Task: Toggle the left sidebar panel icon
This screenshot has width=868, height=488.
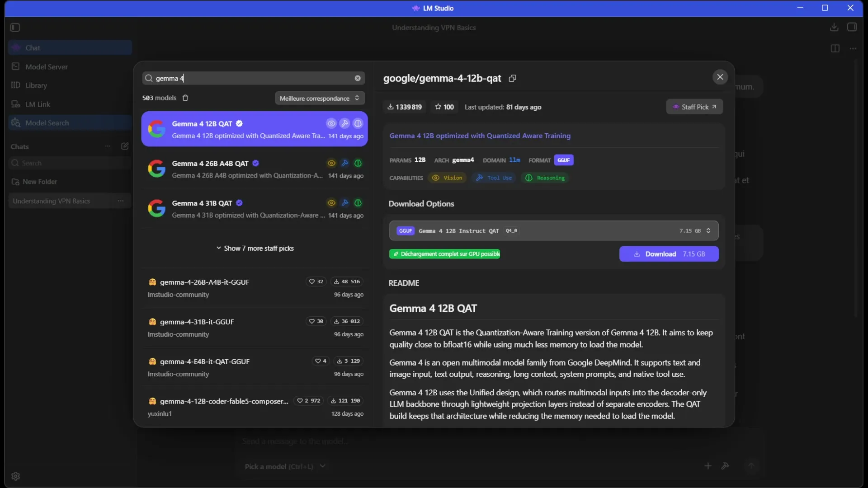Action: [x=15, y=28]
